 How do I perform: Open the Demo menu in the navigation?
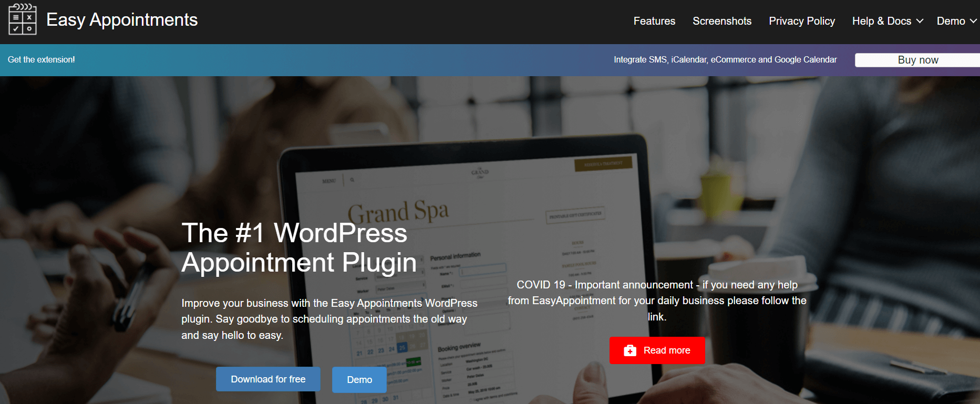pyautogui.click(x=951, y=21)
